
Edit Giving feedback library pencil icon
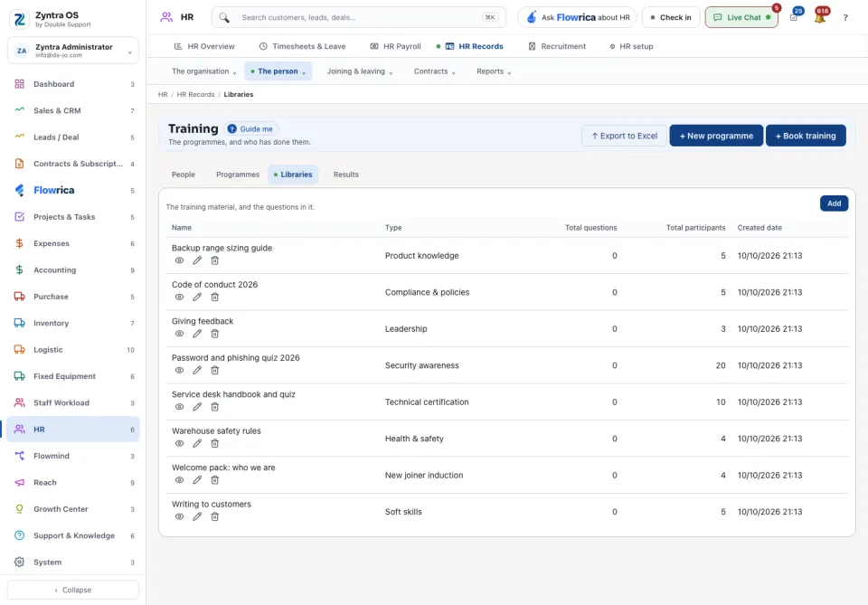click(x=197, y=334)
